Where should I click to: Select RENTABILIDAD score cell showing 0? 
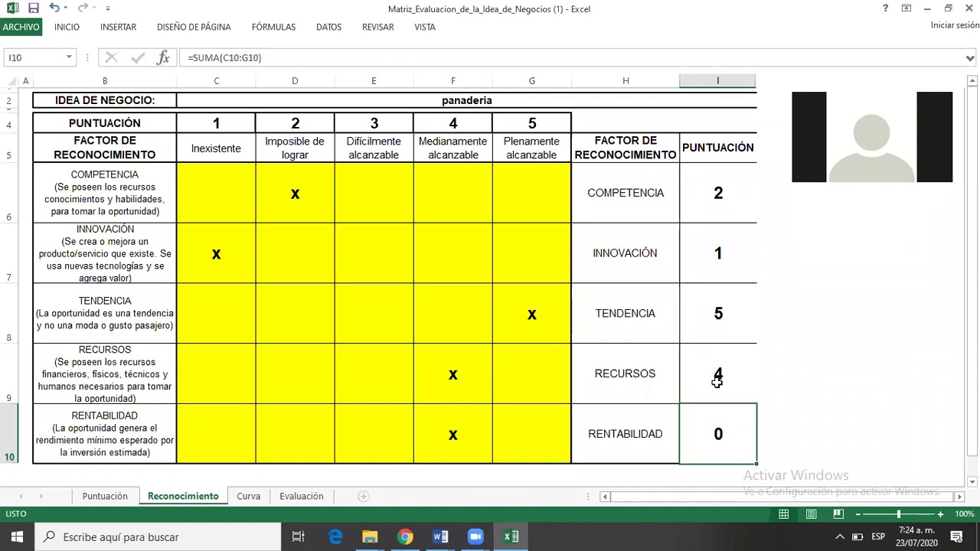click(x=717, y=434)
